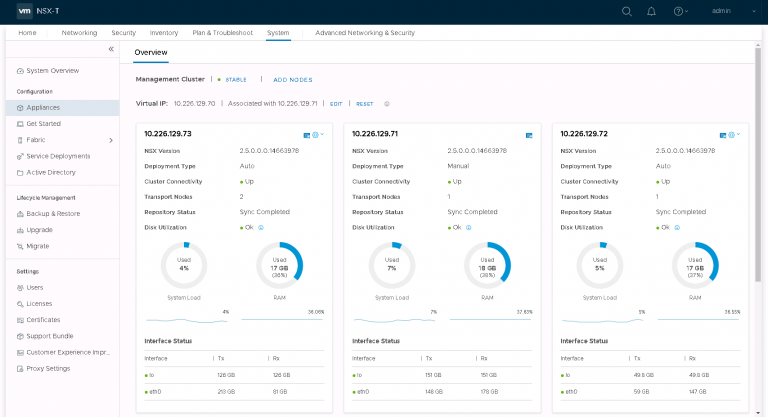Click the Fabric sidebar icon
The height and width of the screenshot is (417, 768).
20,140
